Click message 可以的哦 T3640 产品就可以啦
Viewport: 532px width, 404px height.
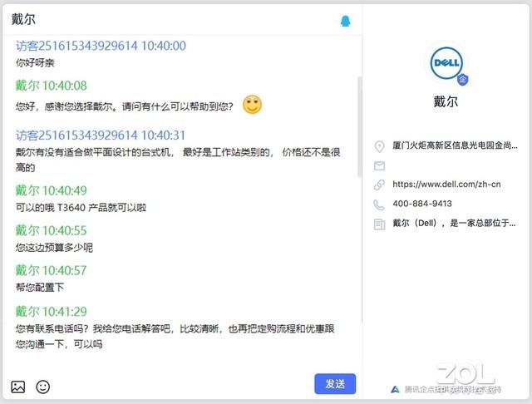tap(81, 207)
